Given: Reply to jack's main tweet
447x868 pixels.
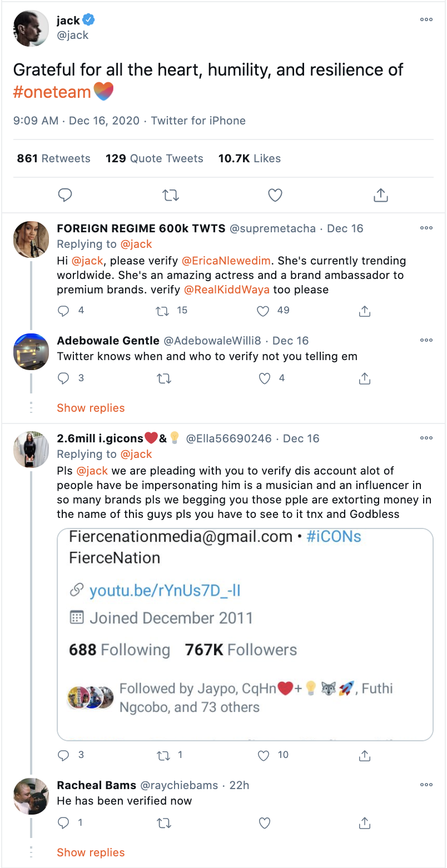Looking at the screenshot, I should point(65,195).
